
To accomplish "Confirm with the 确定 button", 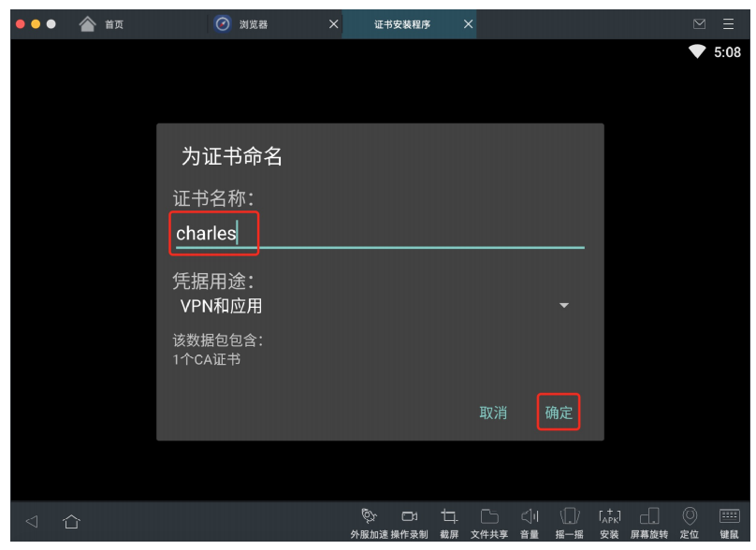I will 559,412.
